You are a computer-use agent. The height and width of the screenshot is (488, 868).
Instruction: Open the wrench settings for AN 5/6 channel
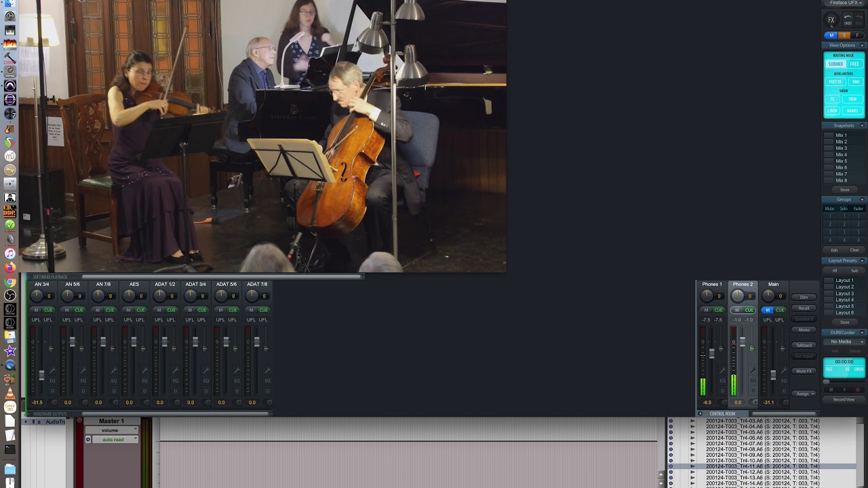click(83, 371)
